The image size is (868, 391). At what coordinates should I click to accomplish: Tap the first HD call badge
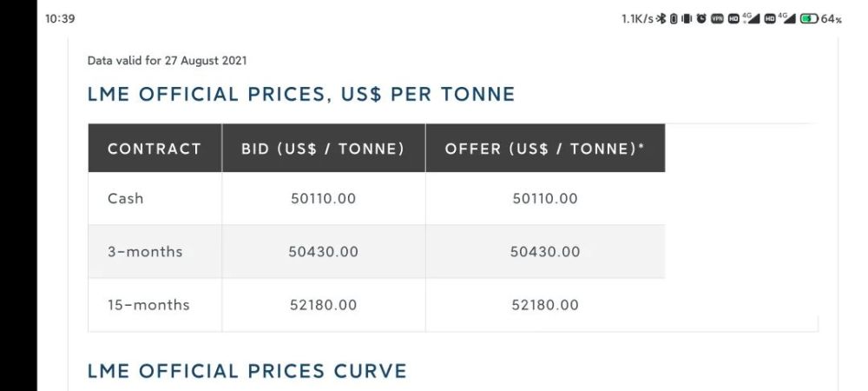(x=734, y=19)
